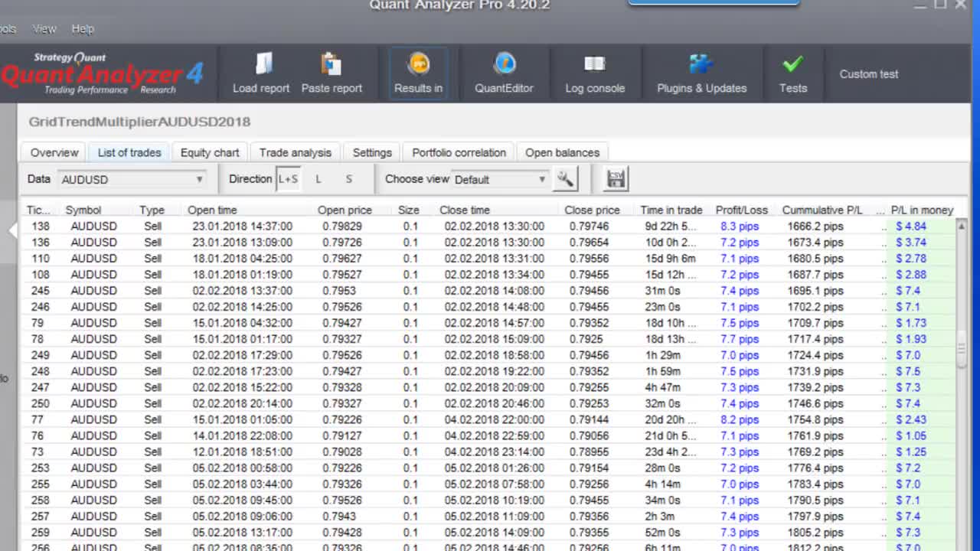The image size is (980, 551).
Task: Export trades to CSV icon
Action: point(616,179)
